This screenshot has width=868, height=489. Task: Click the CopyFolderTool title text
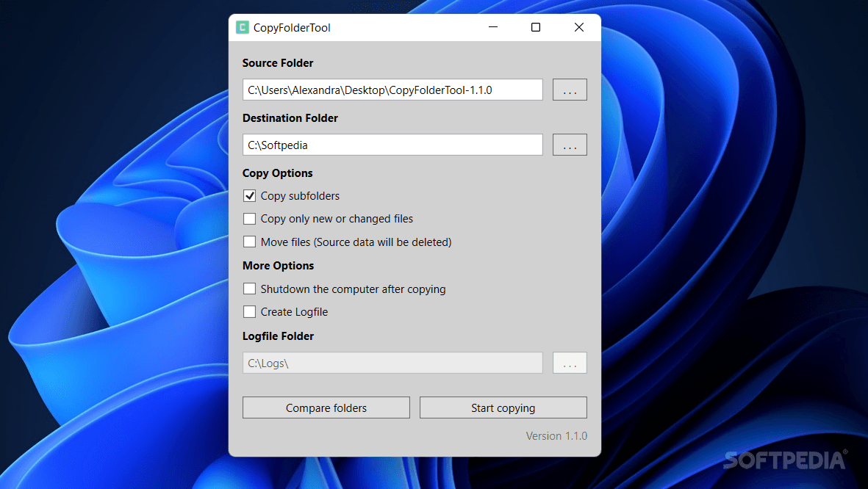pyautogui.click(x=292, y=28)
